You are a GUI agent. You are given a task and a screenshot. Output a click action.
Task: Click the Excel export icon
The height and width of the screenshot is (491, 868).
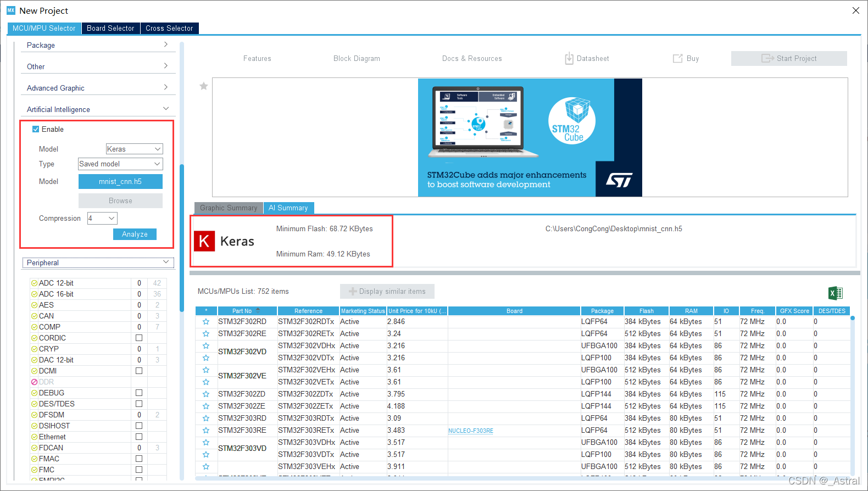pos(835,293)
